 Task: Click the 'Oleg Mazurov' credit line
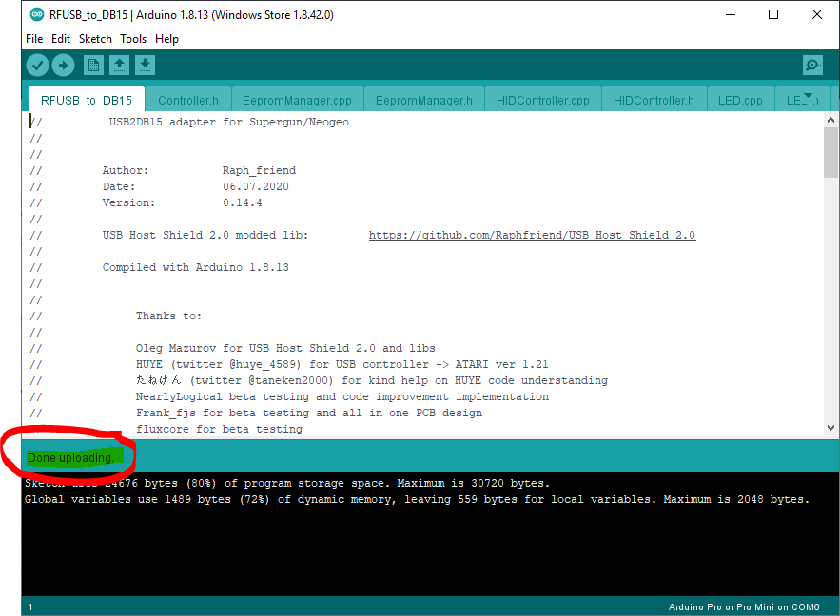285,349
